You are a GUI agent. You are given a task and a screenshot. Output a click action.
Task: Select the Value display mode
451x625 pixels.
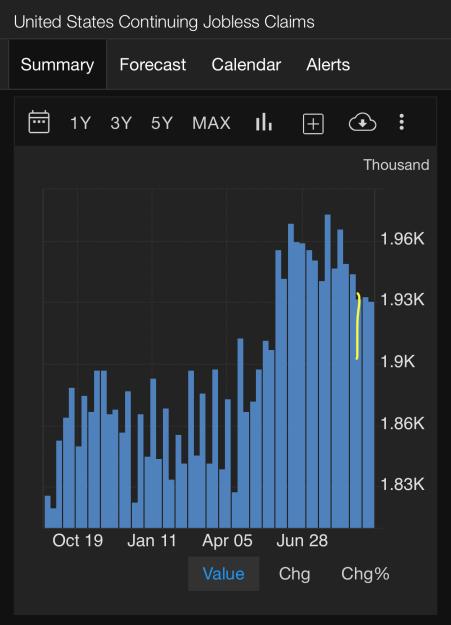coord(223,574)
